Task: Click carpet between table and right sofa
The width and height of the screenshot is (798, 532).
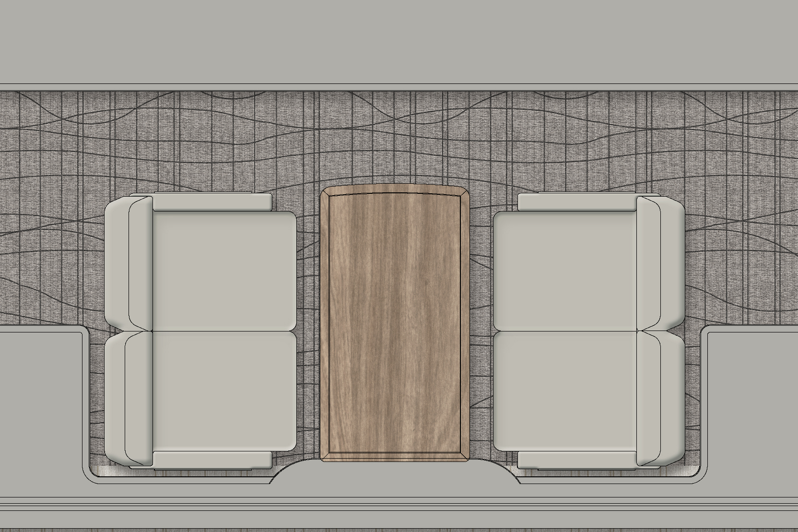Action: [481, 326]
